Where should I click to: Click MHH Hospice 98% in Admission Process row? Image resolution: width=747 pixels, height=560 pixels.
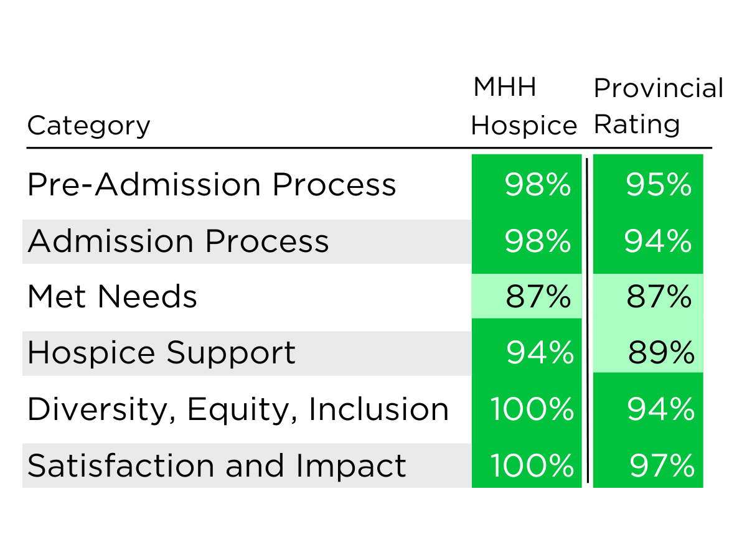pyautogui.click(x=537, y=241)
